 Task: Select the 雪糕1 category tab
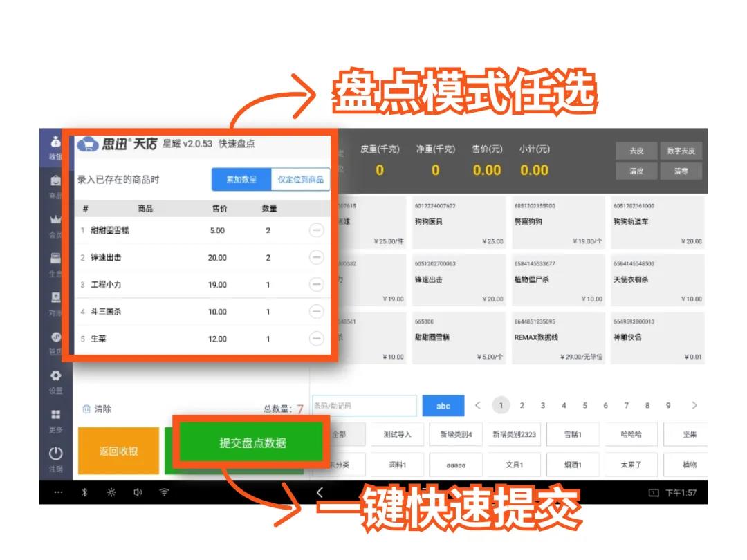pyautogui.click(x=572, y=434)
